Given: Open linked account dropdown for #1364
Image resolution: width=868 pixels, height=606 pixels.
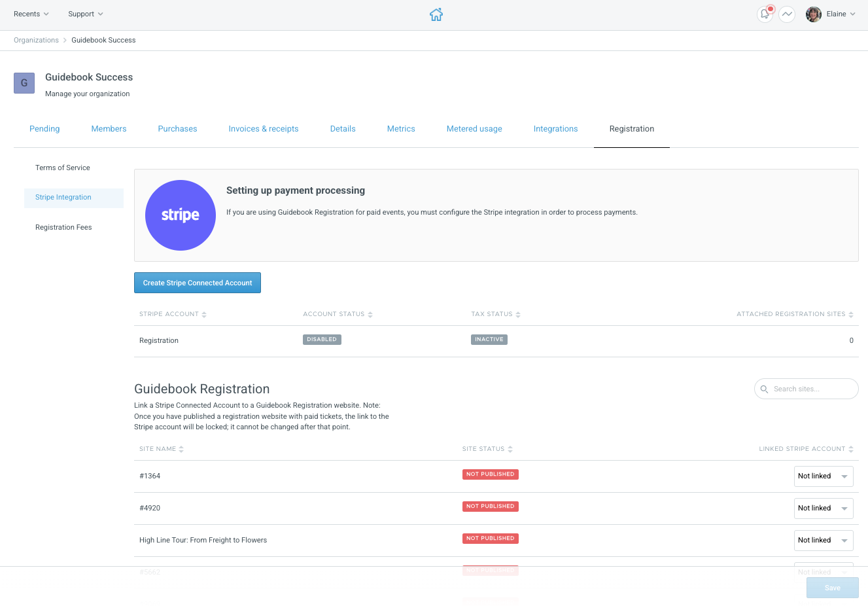Looking at the screenshot, I should coord(824,476).
